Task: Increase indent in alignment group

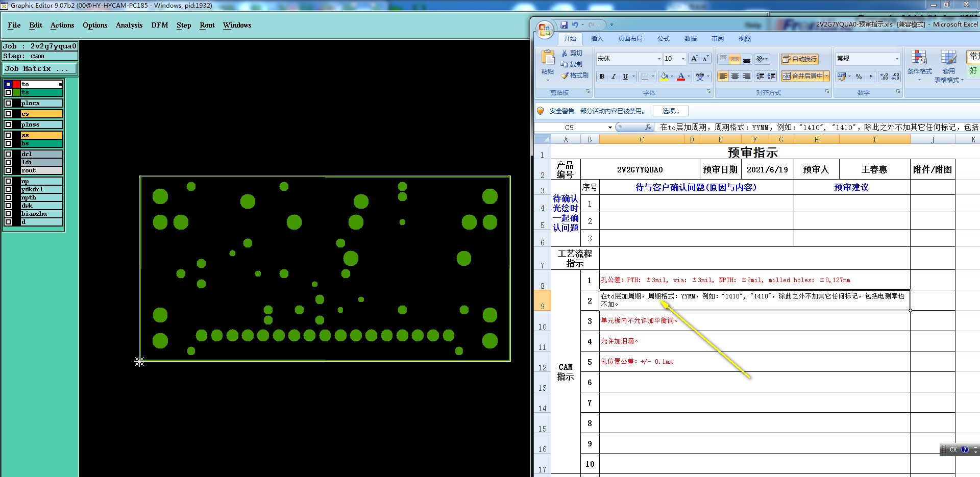Action: [x=772, y=76]
